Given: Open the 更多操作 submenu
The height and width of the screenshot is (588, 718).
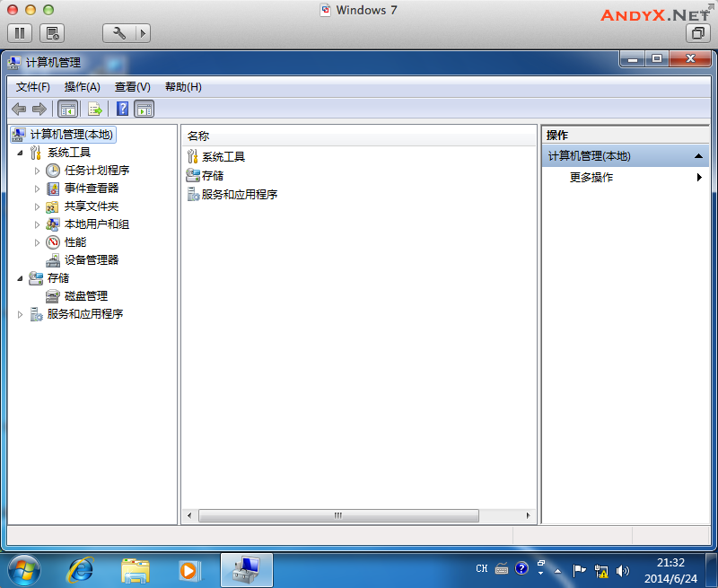Looking at the screenshot, I should click(626, 177).
